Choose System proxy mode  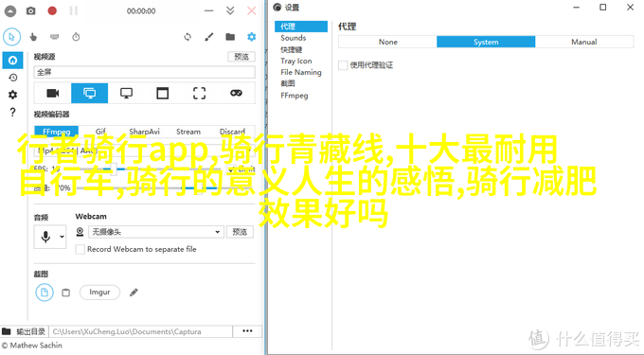pyautogui.click(x=486, y=42)
